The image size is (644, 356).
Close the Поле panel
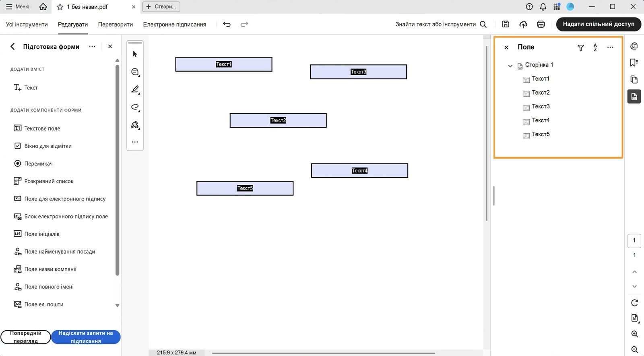point(506,48)
